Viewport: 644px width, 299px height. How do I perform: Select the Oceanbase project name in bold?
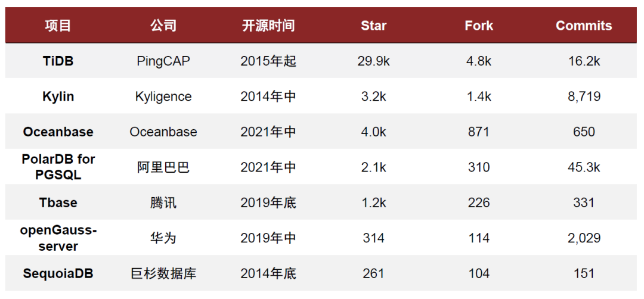[x=58, y=132]
